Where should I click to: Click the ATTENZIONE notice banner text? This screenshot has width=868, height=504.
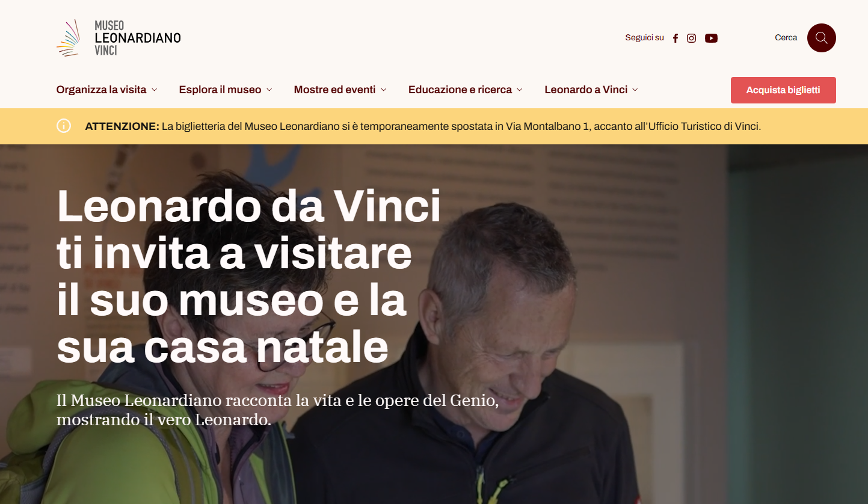coord(423,126)
